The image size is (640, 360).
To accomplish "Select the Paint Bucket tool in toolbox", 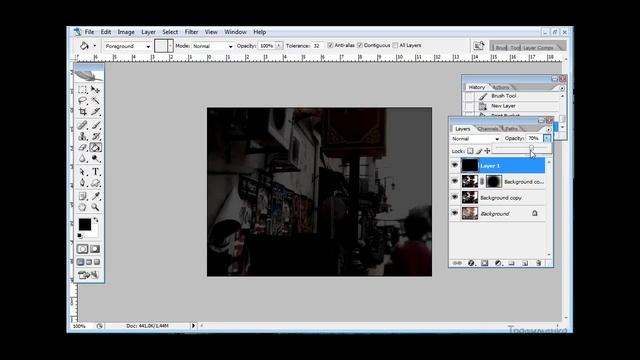I will tap(96, 147).
